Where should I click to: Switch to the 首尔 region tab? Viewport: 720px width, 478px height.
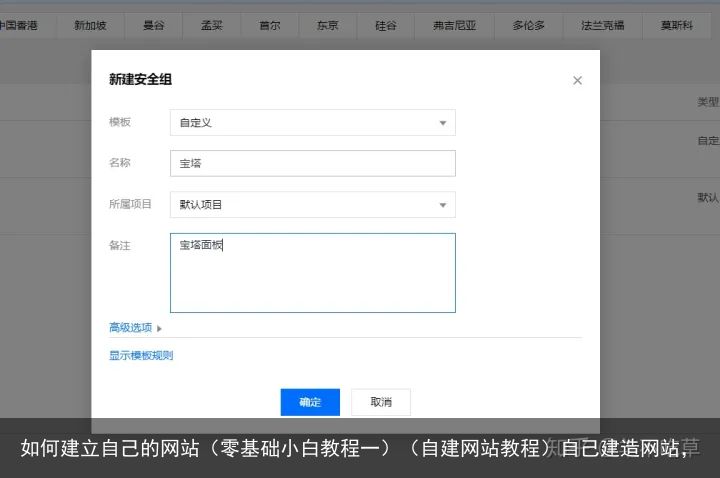pos(270,26)
